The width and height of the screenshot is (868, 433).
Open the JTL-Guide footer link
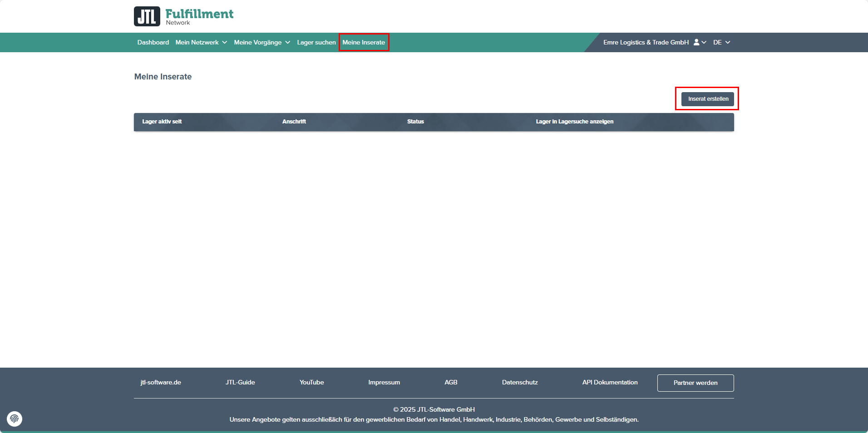[240, 382]
